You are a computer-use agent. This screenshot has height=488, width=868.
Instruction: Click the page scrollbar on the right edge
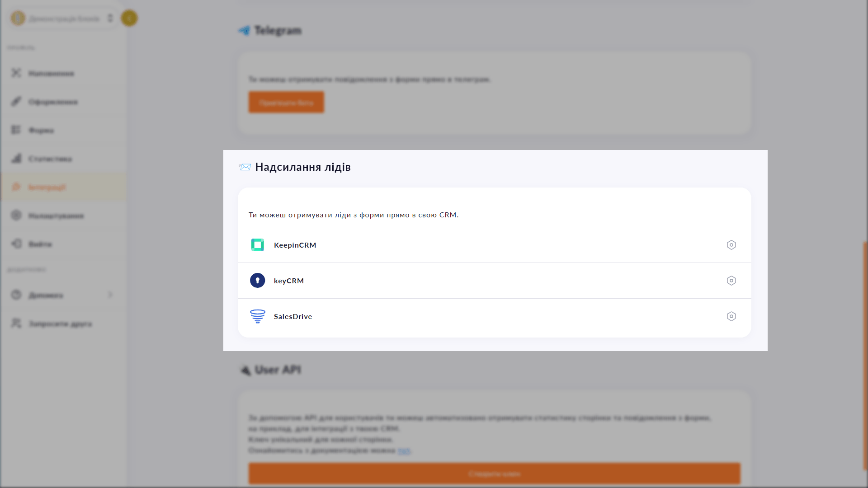[x=865, y=356]
